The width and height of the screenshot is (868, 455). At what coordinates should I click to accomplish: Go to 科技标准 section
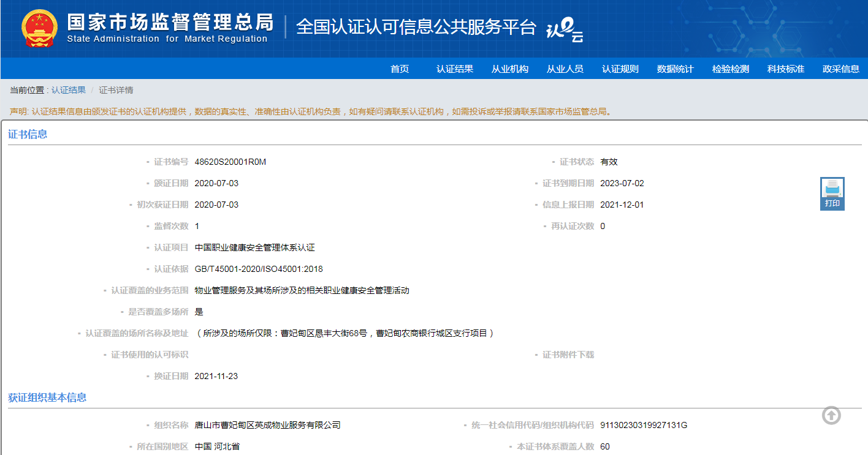point(786,69)
